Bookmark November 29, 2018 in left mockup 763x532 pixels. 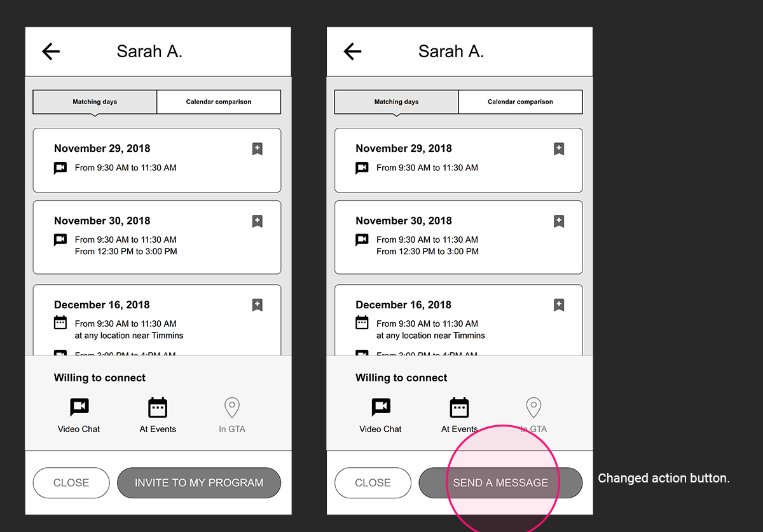click(257, 149)
